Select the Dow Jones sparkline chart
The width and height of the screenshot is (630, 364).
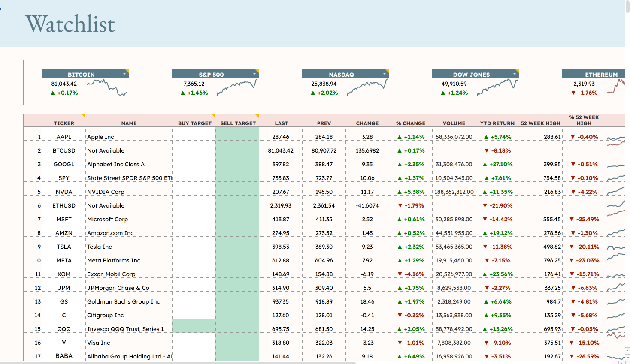497,87
